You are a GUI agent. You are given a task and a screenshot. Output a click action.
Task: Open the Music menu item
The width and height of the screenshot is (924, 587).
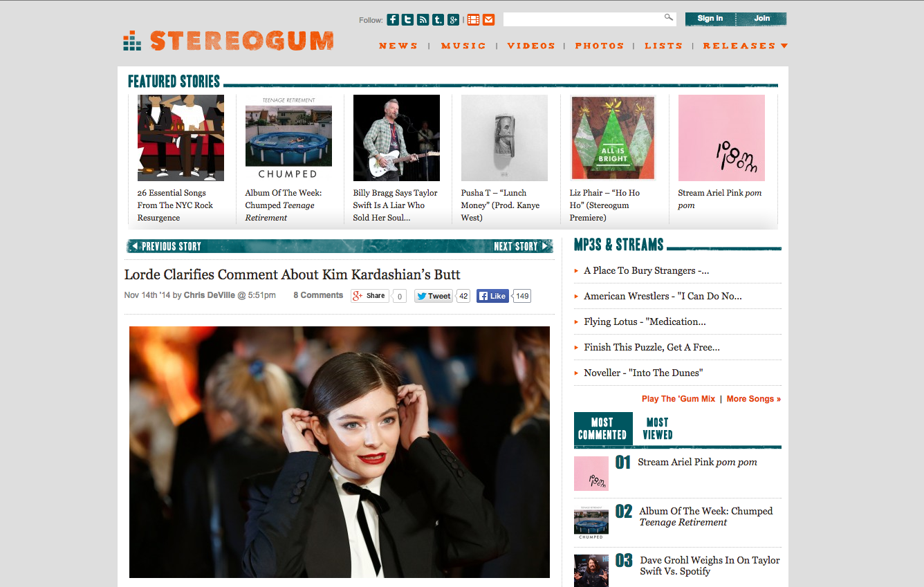point(463,46)
